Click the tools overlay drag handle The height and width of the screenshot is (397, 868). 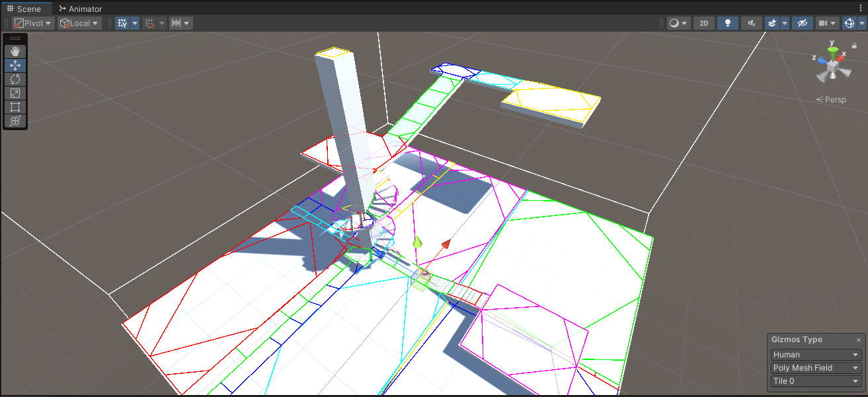point(15,39)
